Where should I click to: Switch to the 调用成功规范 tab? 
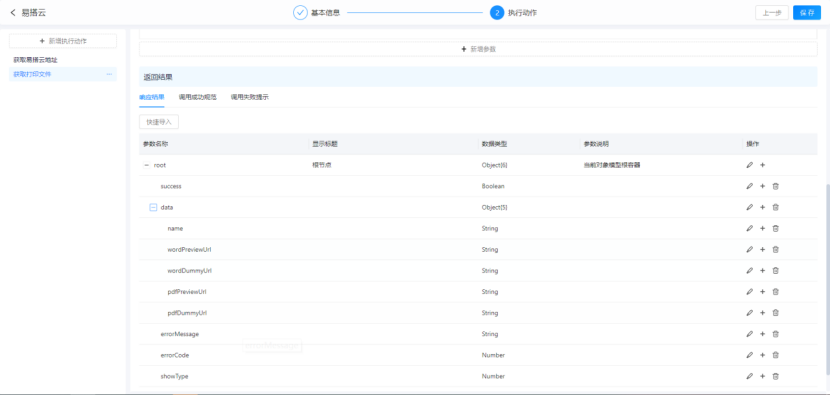pyautogui.click(x=197, y=97)
